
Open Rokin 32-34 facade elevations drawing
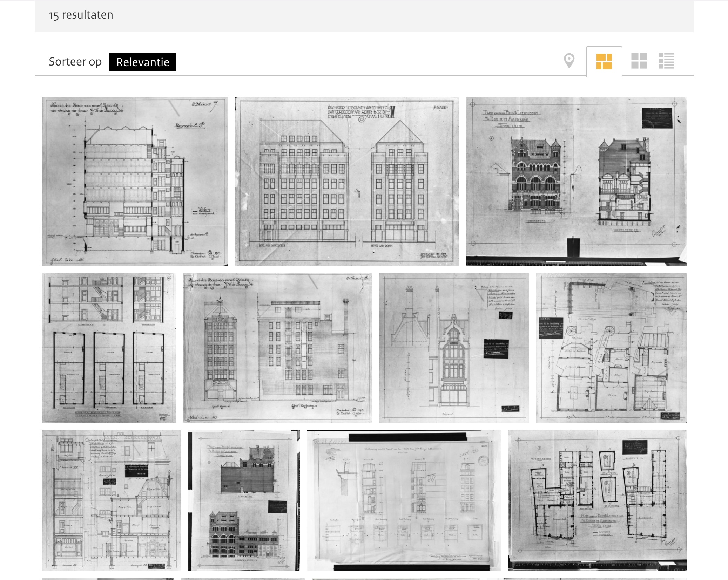tap(347, 182)
